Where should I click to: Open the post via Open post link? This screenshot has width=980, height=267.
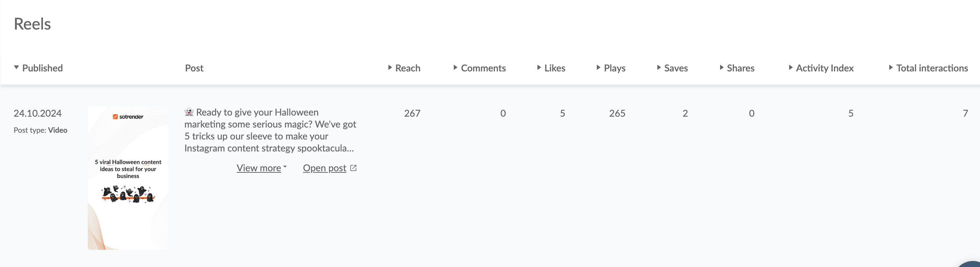point(325,168)
